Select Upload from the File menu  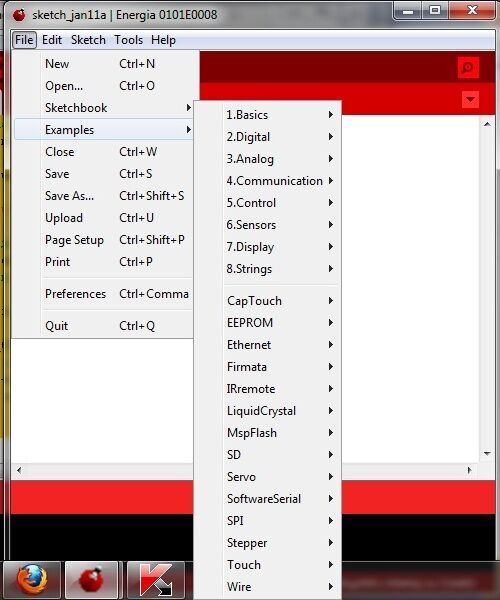103,218
